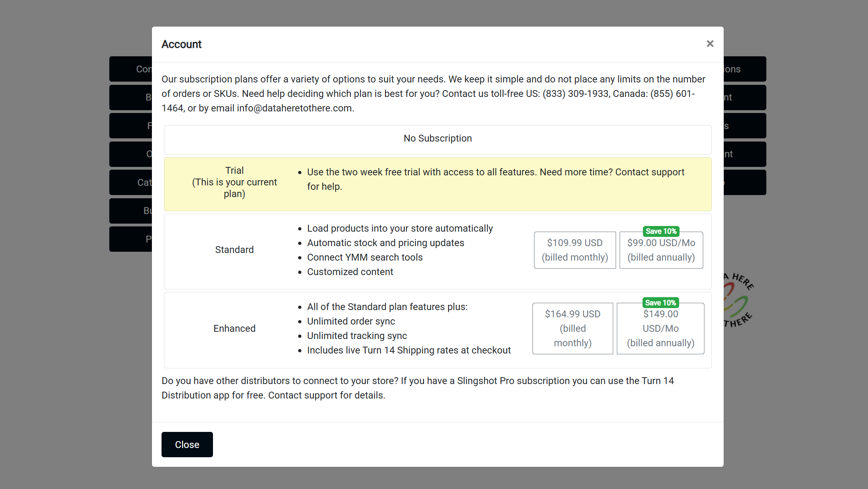Close the Account dialog with the X icon

click(x=710, y=43)
